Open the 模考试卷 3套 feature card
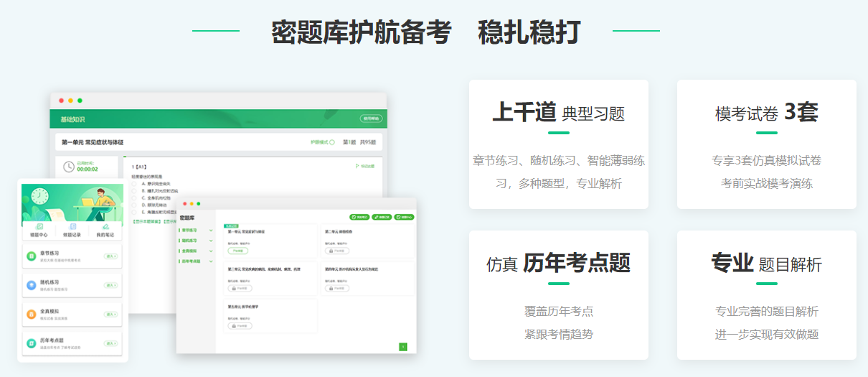The width and height of the screenshot is (868, 377). 766,144
